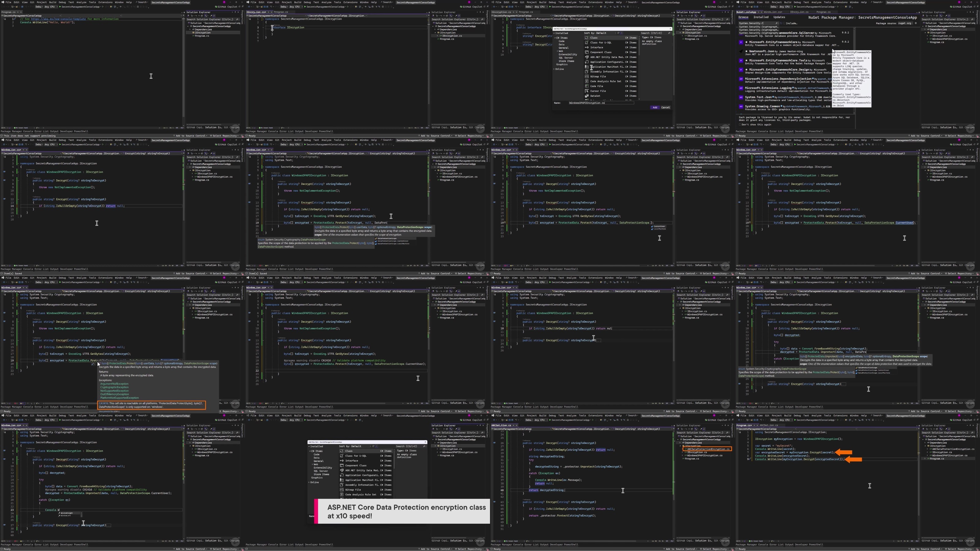980x551 pixels.
Task: Start debugging in the NuGet Package Manager window
Action: click(795, 7)
